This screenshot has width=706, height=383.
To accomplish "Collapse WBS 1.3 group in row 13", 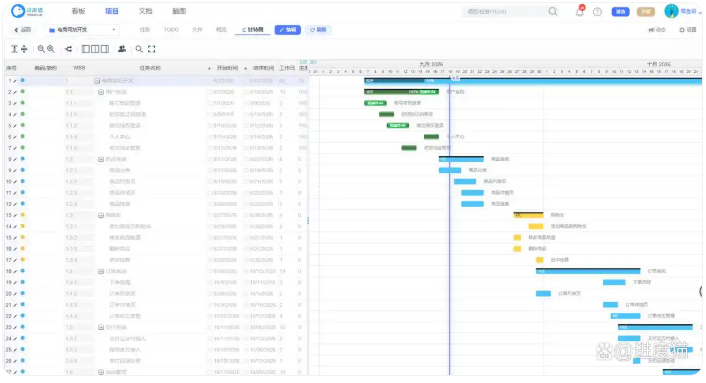I will click(x=101, y=216).
